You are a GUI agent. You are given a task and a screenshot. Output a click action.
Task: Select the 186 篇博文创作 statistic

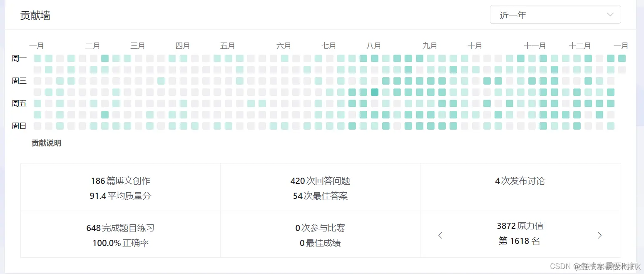pos(120,181)
